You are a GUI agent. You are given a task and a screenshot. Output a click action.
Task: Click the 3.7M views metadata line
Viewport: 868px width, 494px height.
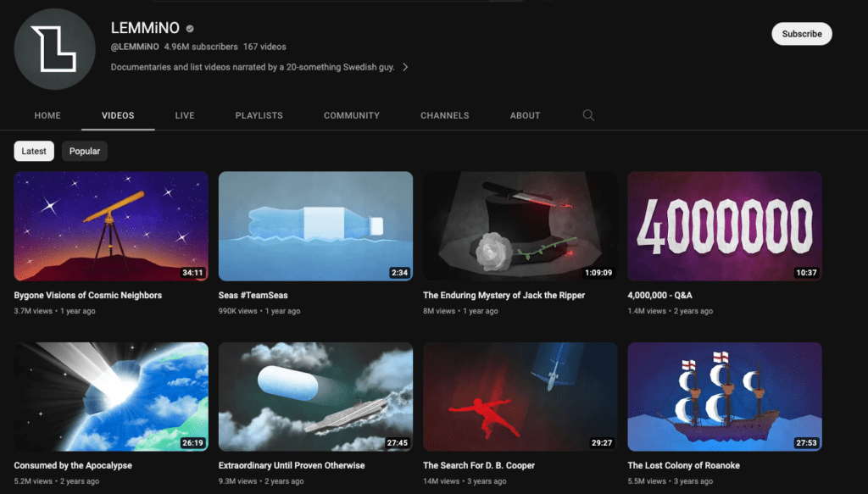point(54,311)
